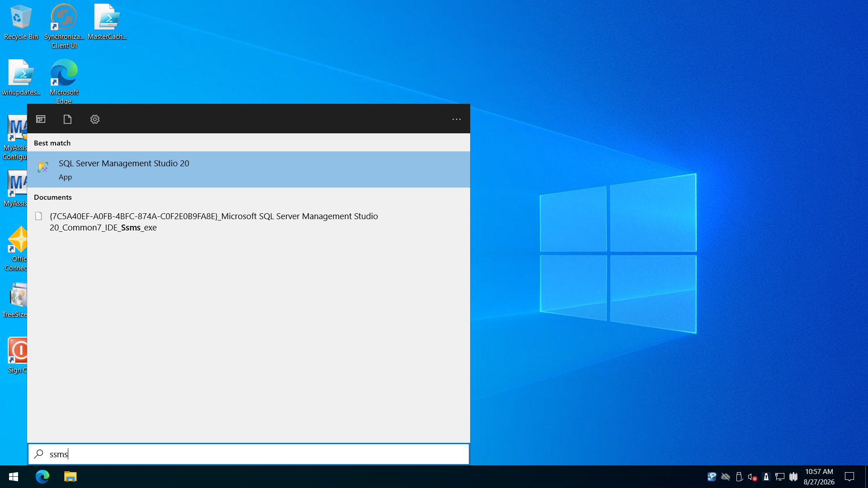Screen dimensions: 868x488
Task: Open the clock showing 10:57 AM
Action: [819, 477]
